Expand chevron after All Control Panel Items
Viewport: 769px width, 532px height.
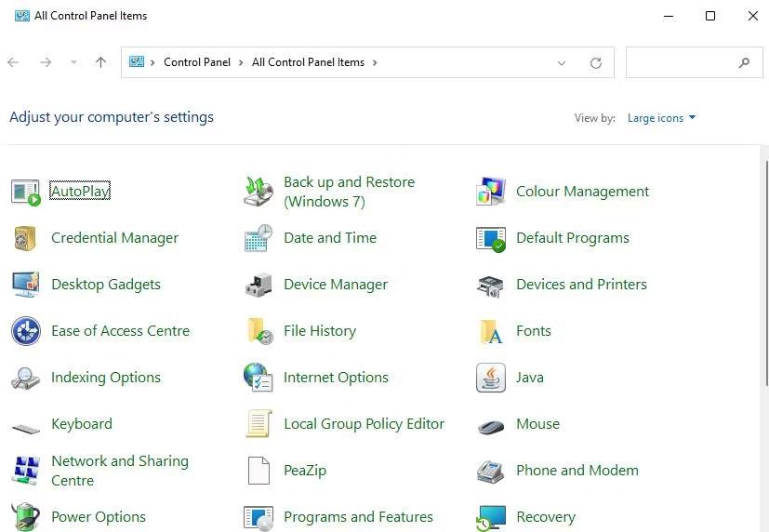click(x=375, y=62)
